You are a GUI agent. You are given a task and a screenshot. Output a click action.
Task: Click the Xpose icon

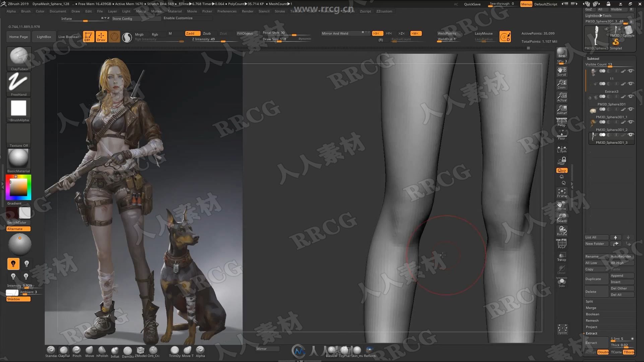pos(562,329)
